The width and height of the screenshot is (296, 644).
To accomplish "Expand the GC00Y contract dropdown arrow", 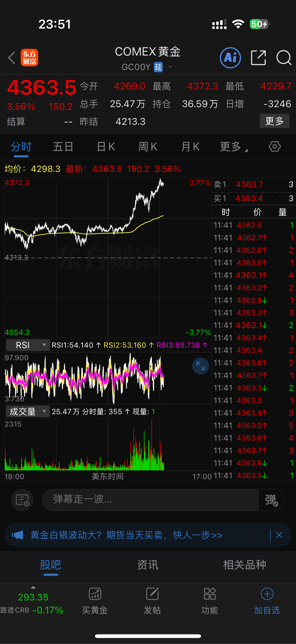I will pyautogui.click(x=170, y=67).
